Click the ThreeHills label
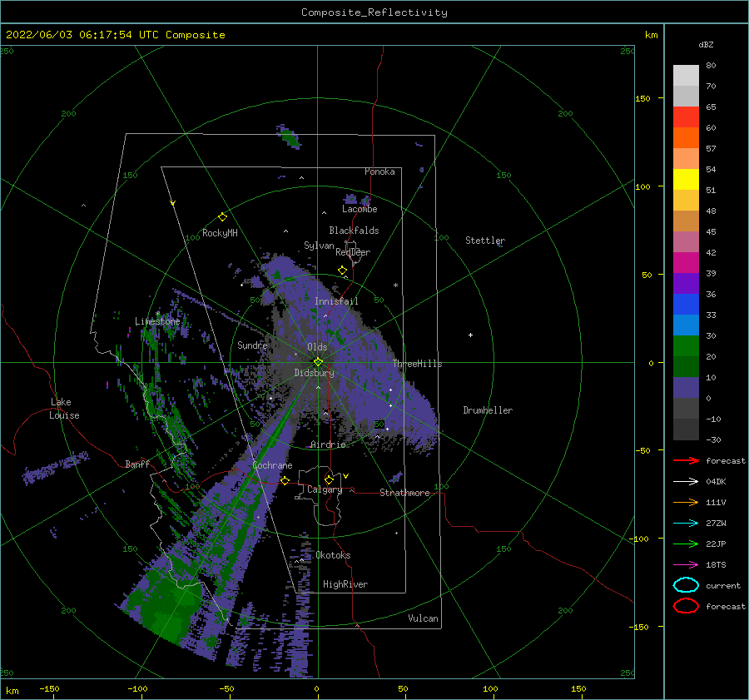The image size is (749, 700). click(x=417, y=364)
